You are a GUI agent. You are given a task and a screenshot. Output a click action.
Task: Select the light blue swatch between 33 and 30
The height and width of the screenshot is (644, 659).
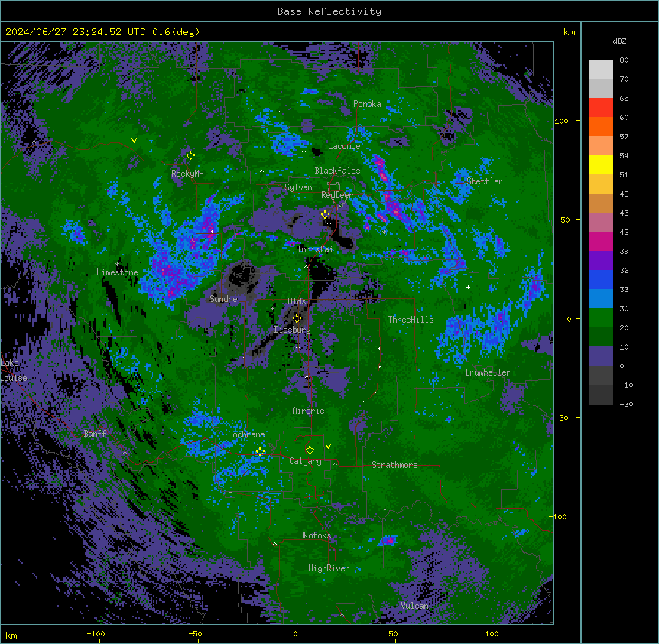click(601, 299)
